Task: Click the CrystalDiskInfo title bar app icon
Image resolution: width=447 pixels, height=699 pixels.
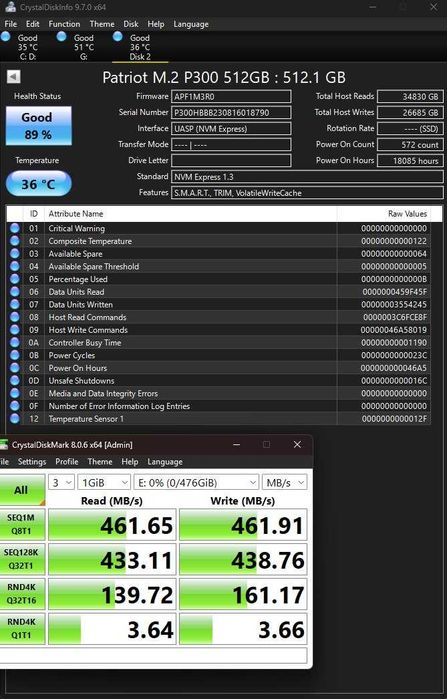Action: click(x=10, y=7)
